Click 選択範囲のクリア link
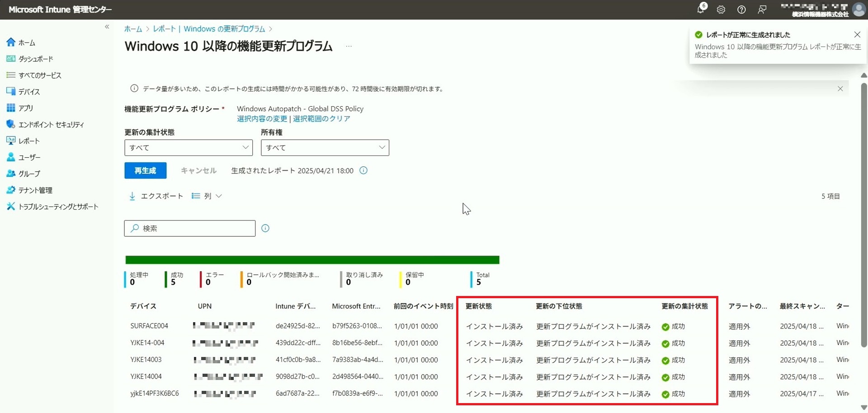868x413 pixels. (321, 119)
